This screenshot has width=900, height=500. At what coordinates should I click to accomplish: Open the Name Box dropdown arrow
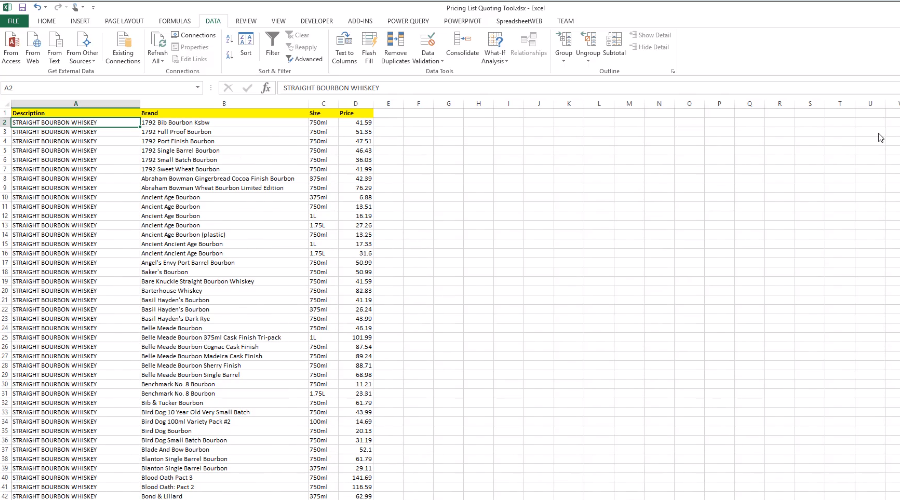[197, 88]
